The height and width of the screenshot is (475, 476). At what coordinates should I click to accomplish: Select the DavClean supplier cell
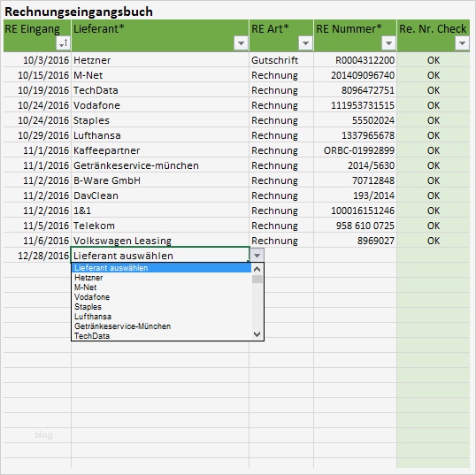[x=160, y=195]
